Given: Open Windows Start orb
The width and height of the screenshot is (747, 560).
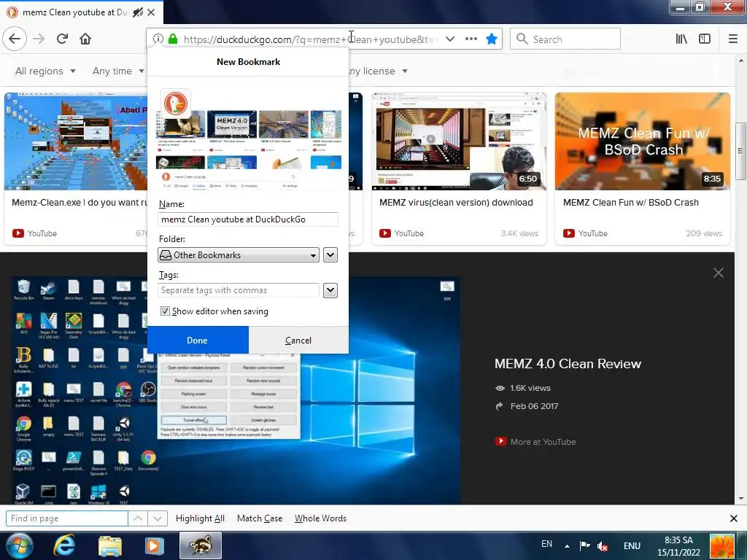Looking at the screenshot, I should (19, 545).
